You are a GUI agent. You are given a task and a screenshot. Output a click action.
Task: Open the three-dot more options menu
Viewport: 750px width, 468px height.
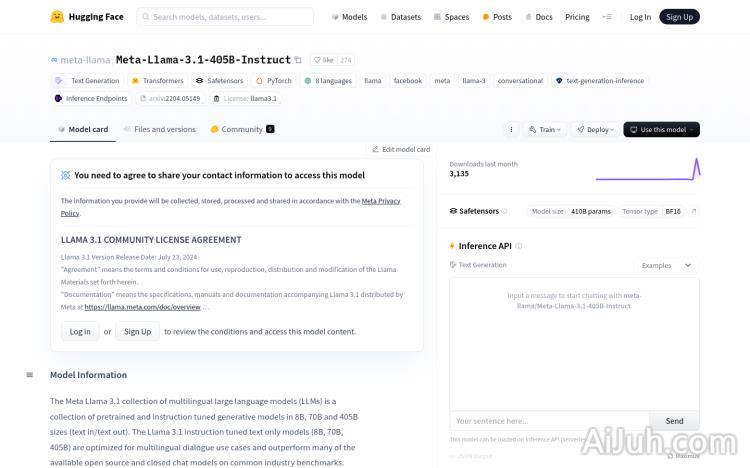point(511,130)
